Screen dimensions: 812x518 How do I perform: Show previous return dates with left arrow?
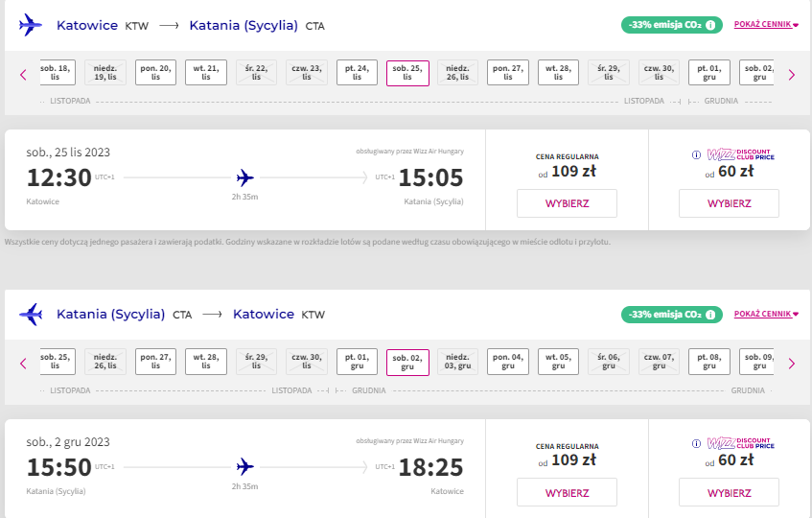(x=23, y=364)
